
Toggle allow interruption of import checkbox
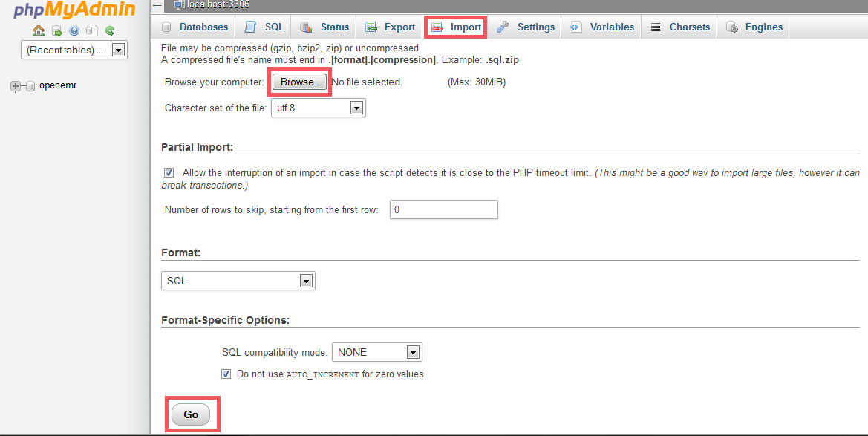coord(169,173)
